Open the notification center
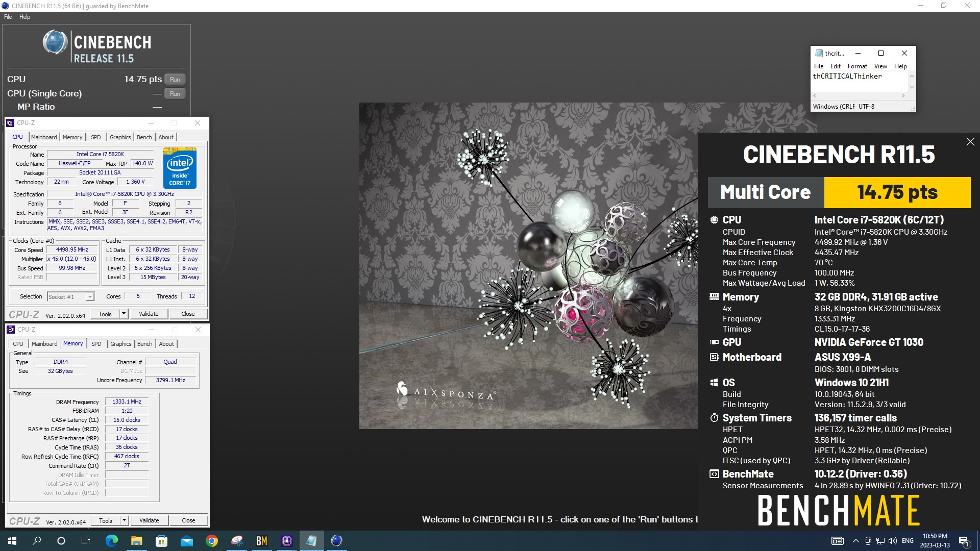This screenshot has width=980, height=551. coord(964,541)
